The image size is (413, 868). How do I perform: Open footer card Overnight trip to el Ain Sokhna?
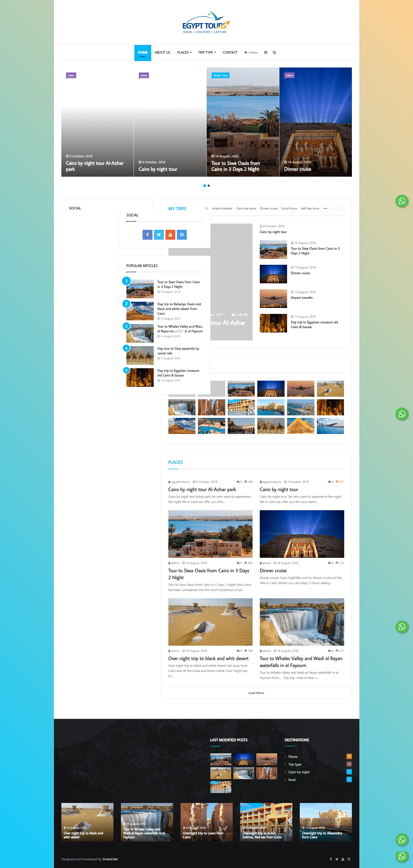tap(266, 822)
